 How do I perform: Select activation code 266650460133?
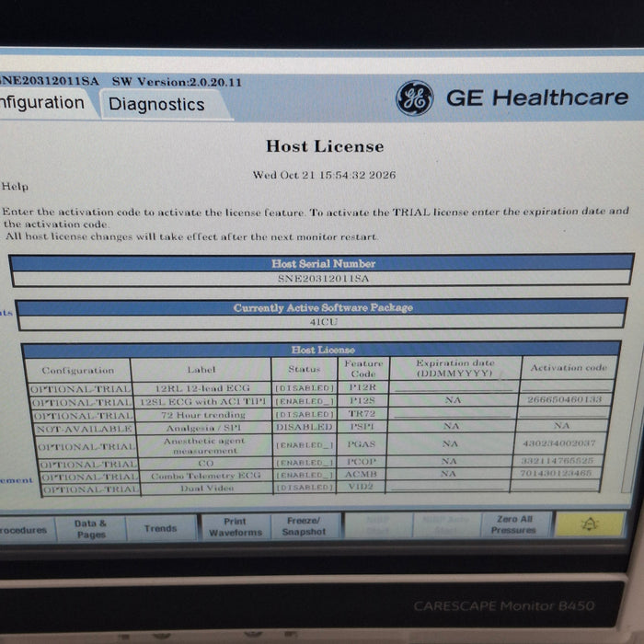(x=565, y=399)
